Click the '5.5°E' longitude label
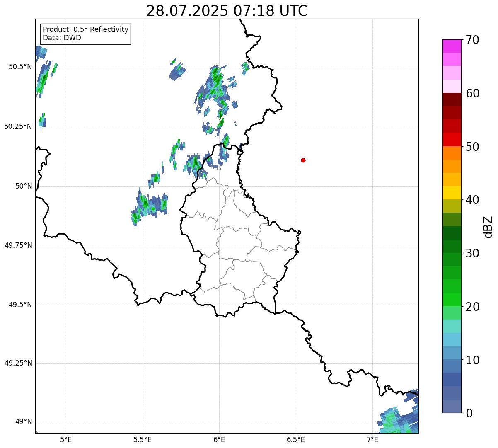498x448 pixels. point(143,440)
